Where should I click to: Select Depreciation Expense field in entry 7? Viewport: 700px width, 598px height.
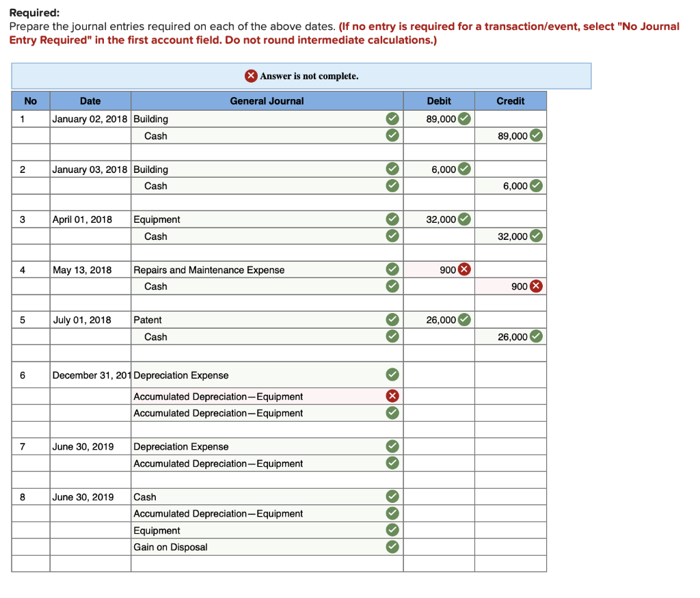pos(267,446)
